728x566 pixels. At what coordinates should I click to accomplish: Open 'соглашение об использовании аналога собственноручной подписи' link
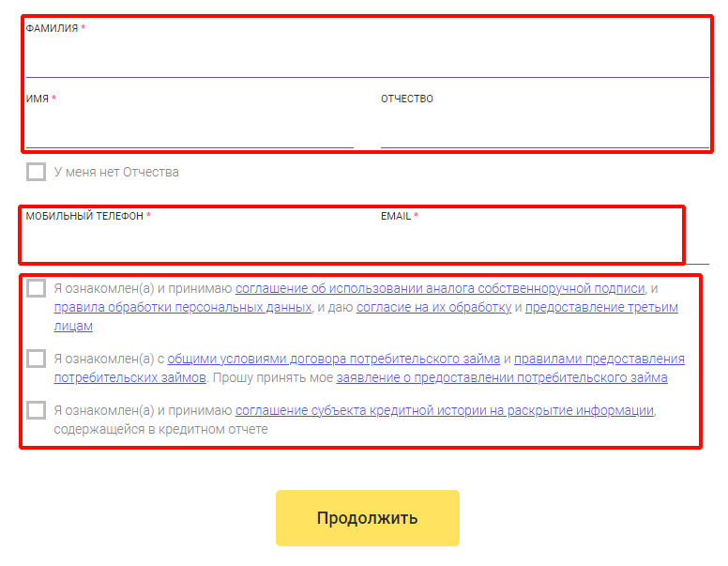pos(440,288)
